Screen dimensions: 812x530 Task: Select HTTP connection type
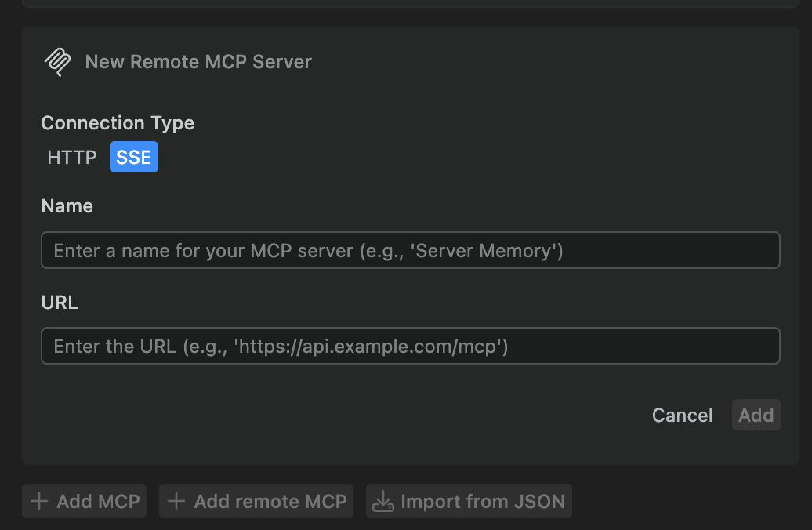(72, 157)
